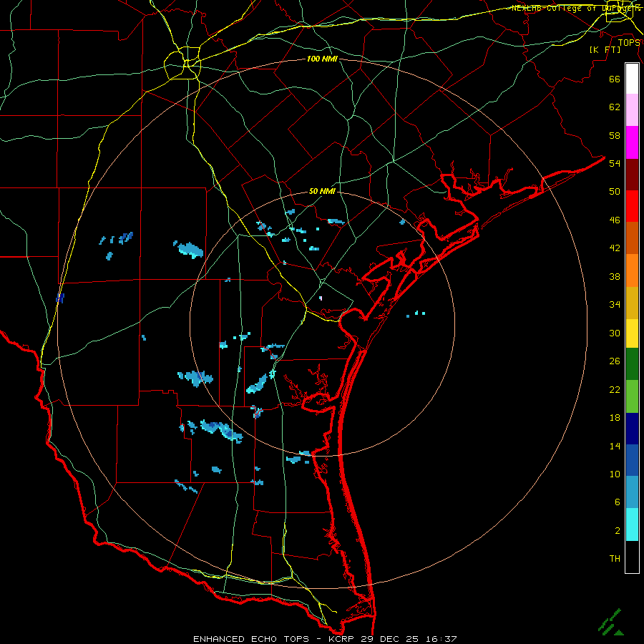Click the "14" scale value
This screenshot has width=644, height=644.
pos(615,446)
